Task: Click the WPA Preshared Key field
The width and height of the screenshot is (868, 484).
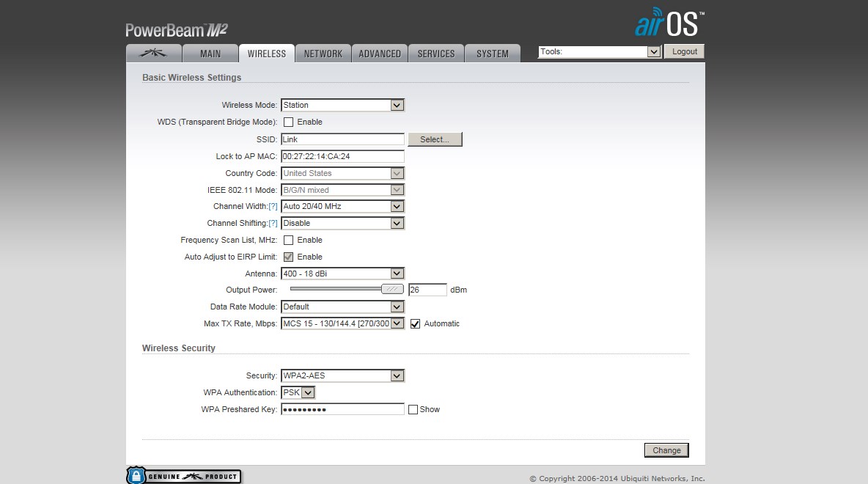Action: [342, 409]
